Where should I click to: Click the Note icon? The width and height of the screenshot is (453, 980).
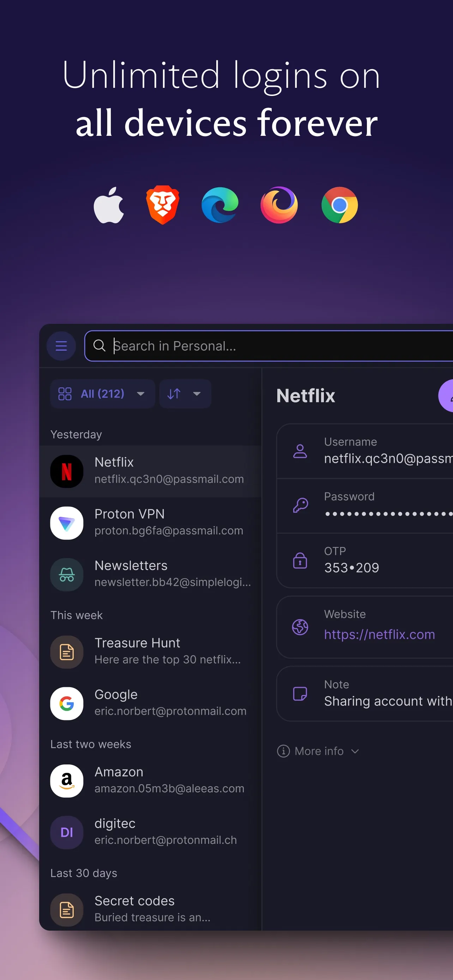(x=300, y=694)
